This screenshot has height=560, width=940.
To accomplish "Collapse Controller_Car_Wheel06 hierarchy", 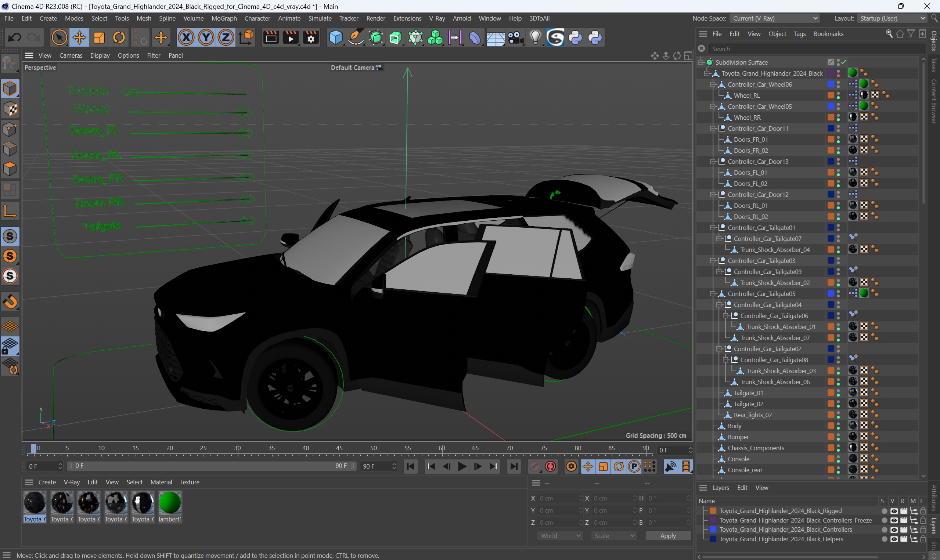I will (713, 84).
